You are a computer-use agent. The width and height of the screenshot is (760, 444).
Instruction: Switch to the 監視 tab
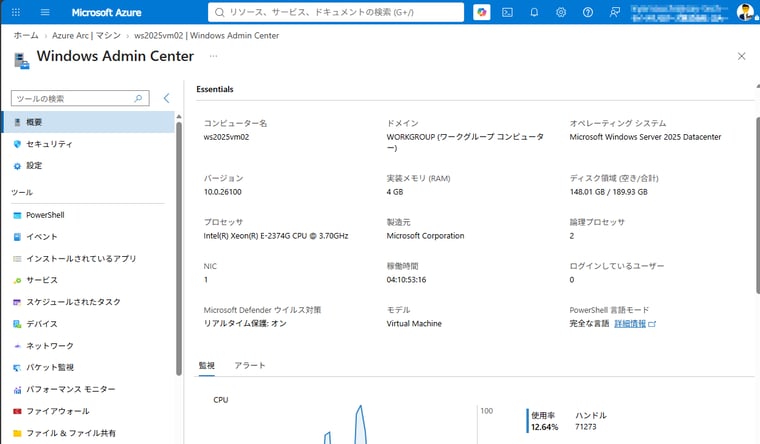click(206, 365)
